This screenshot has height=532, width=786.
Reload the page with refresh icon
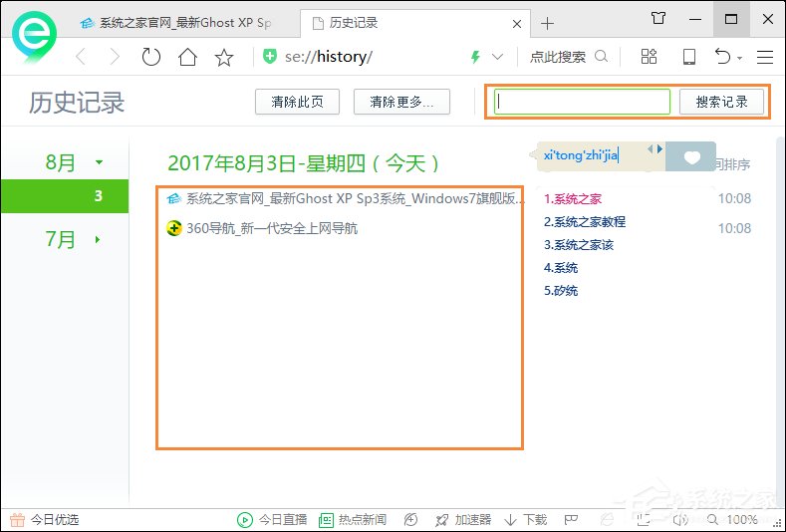click(150, 57)
